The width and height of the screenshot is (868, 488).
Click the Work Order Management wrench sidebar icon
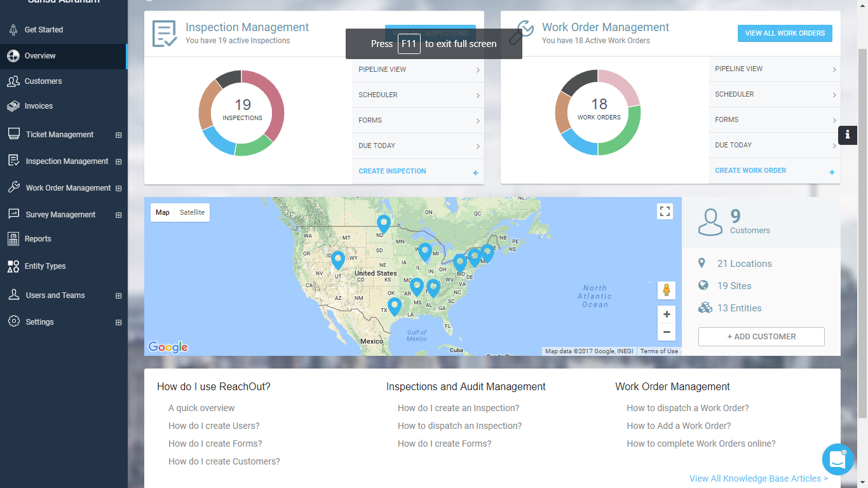[x=13, y=187]
